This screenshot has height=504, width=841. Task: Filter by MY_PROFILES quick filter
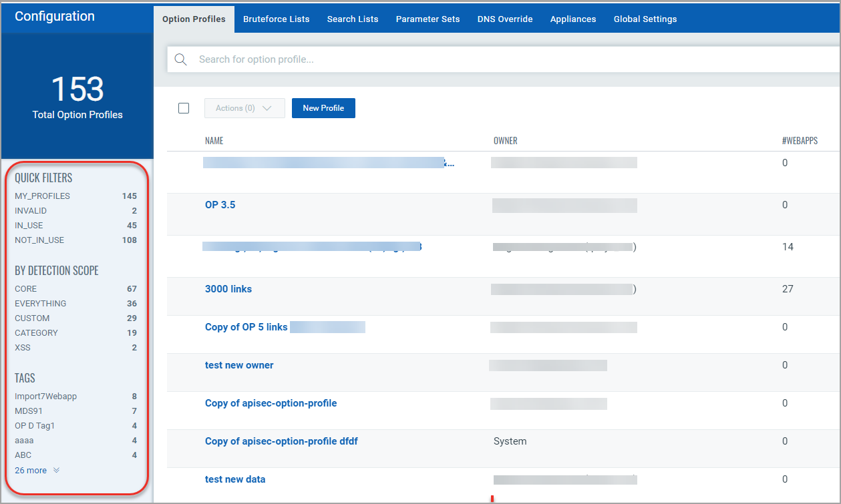42,196
